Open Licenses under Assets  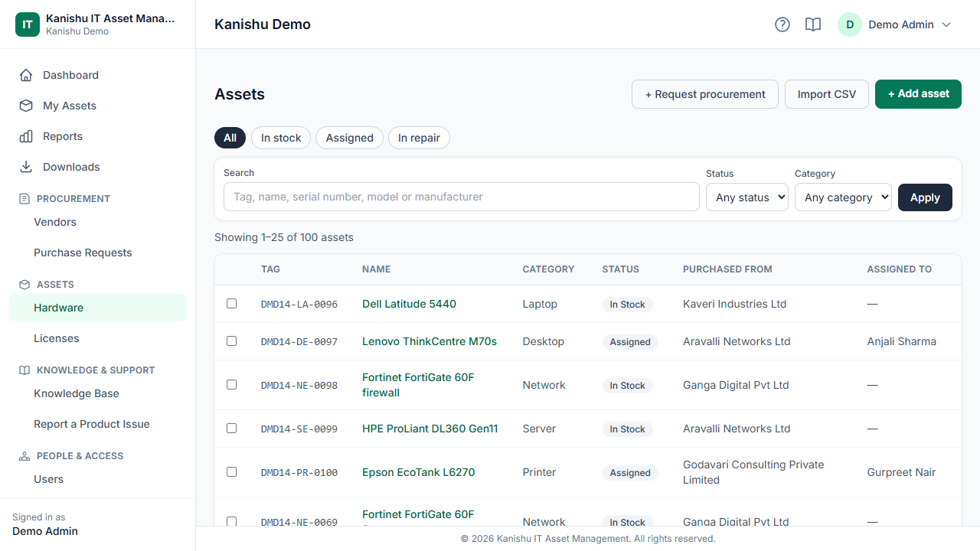pyautogui.click(x=97, y=338)
